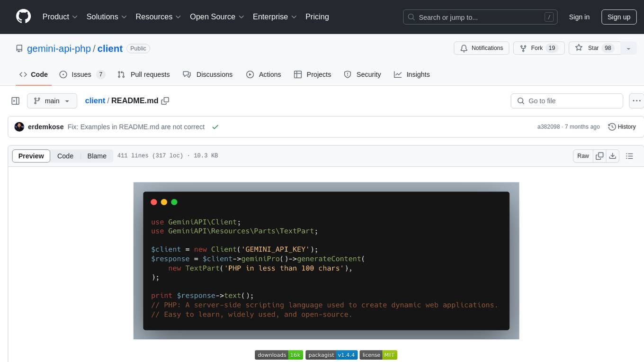Expand the Product menu
The image size is (644, 362).
[60, 17]
